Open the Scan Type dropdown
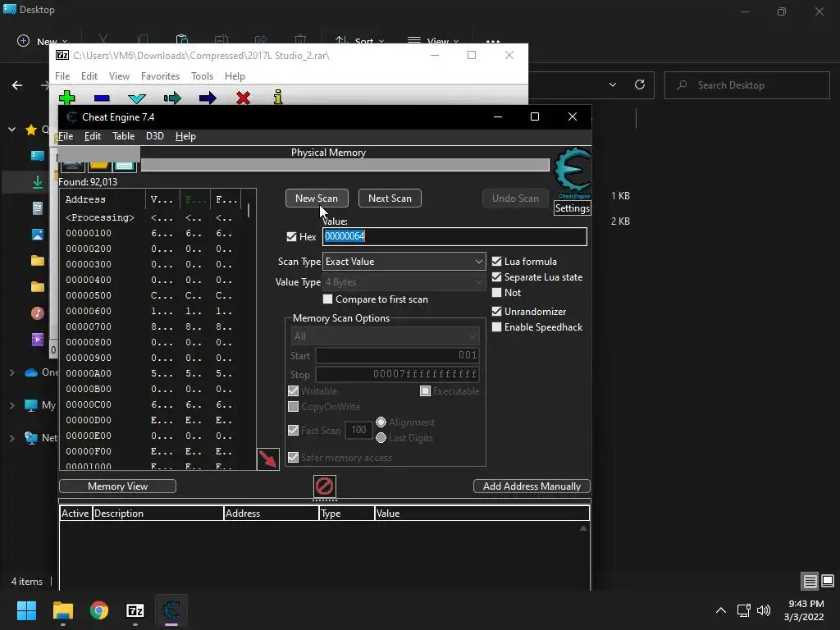This screenshot has width=840, height=630. (404, 262)
